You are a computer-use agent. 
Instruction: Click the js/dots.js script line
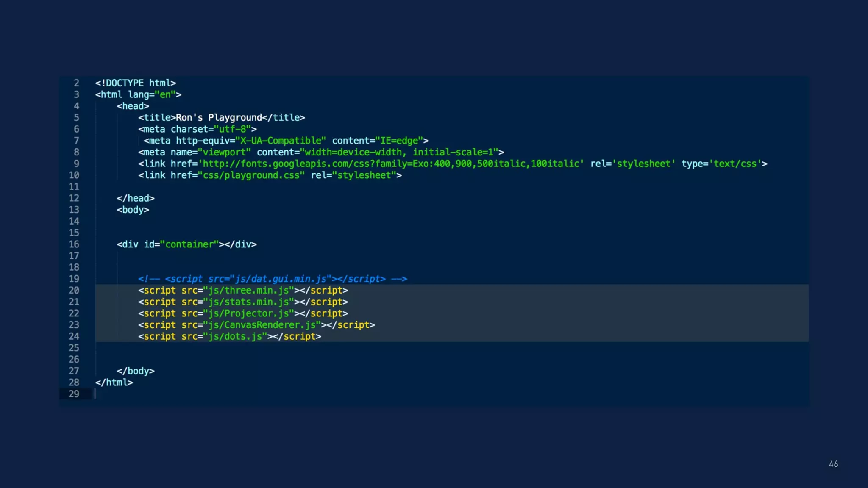(230, 336)
